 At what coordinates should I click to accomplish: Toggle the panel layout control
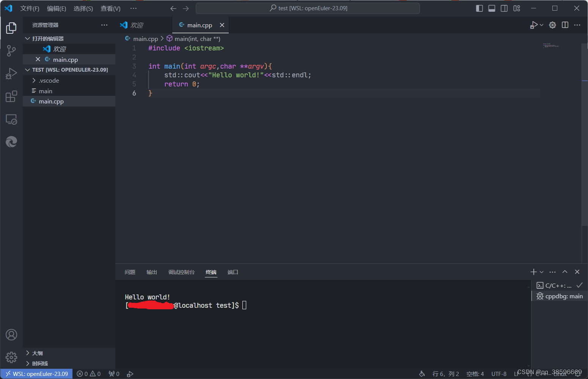coord(492,8)
